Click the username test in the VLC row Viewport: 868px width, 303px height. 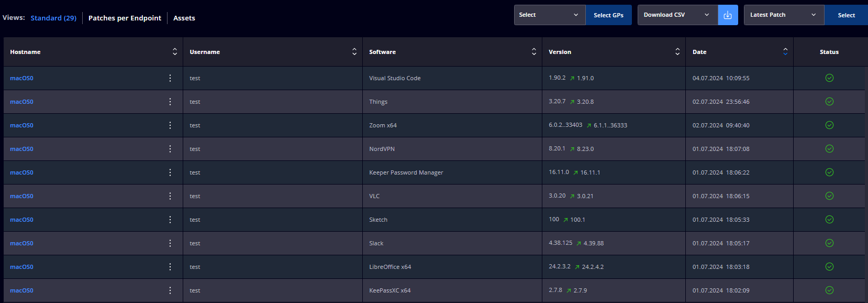[195, 196]
